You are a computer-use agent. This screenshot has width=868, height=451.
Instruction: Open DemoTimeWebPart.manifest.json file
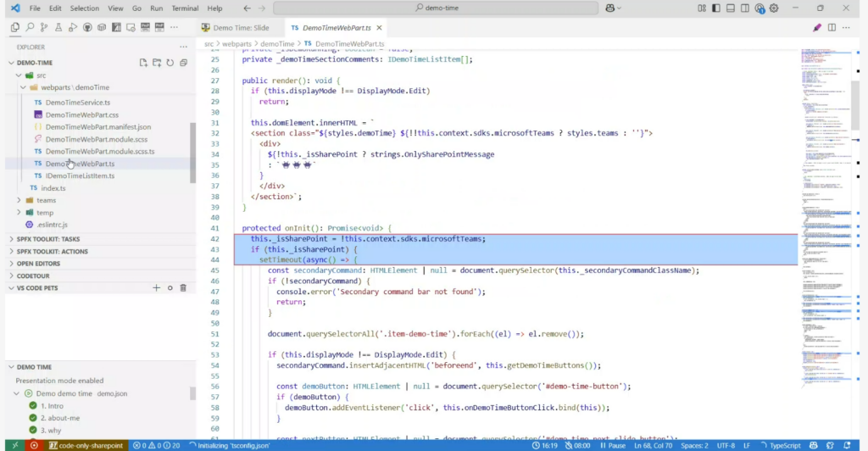pyautogui.click(x=98, y=126)
